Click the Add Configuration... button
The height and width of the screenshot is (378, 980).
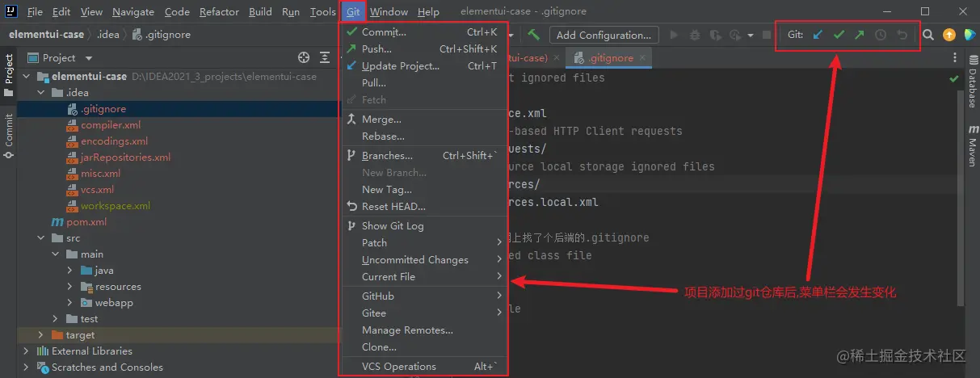(604, 35)
